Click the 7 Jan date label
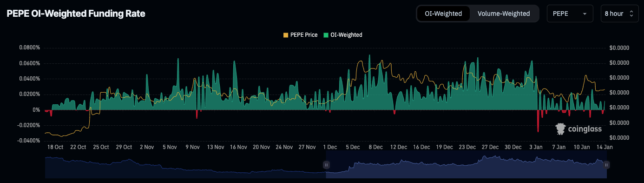This screenshot has width=644, height=183. 559,147
